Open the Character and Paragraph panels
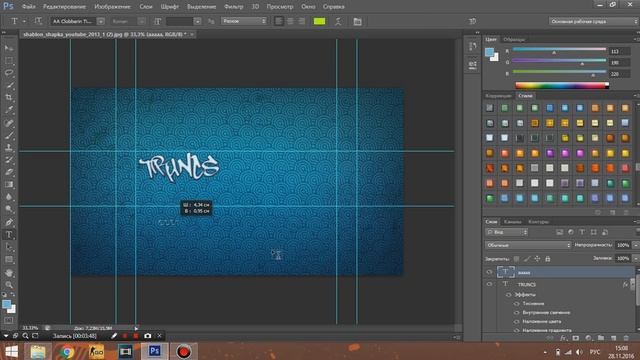Screen dimensions: 640x360 357,21
